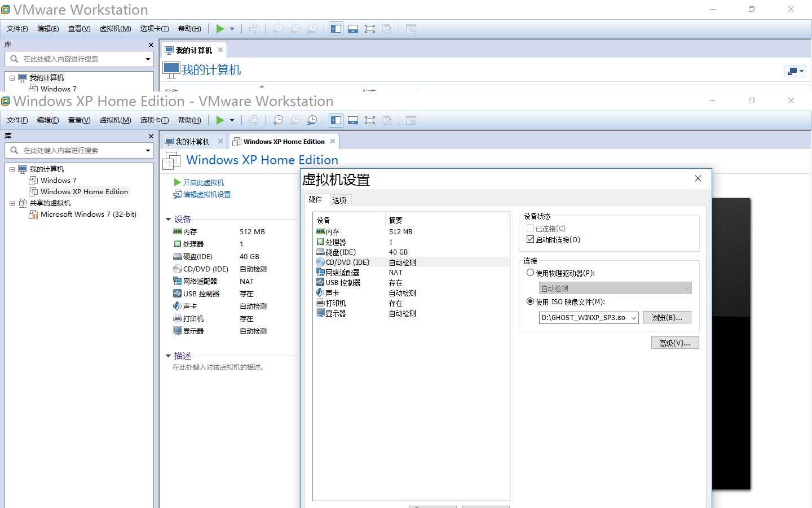Open the snapshot manager in the front window toolbar

pyautogui.click(x=312, y=120)
